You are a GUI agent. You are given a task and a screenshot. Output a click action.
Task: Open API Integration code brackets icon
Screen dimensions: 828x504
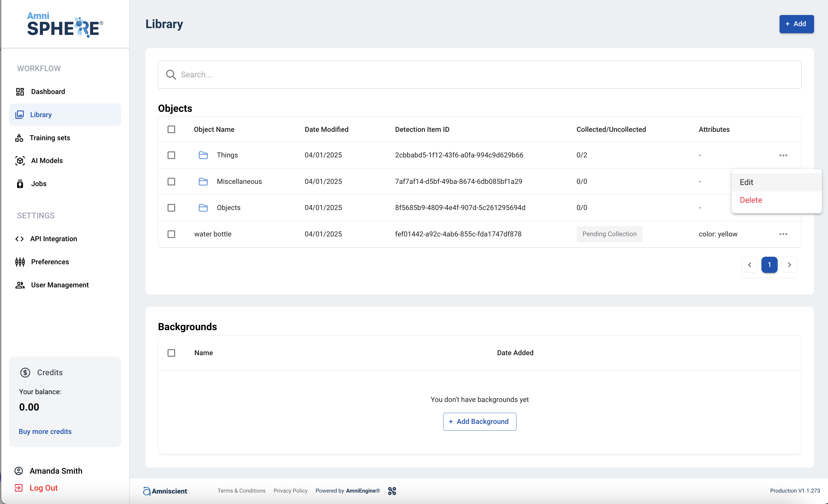pyautogui.click(x=19, y=239)
